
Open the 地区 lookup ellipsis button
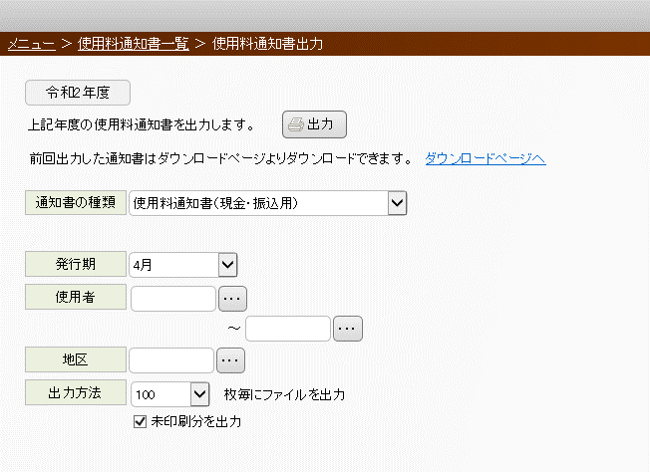[x=230, y=361]
